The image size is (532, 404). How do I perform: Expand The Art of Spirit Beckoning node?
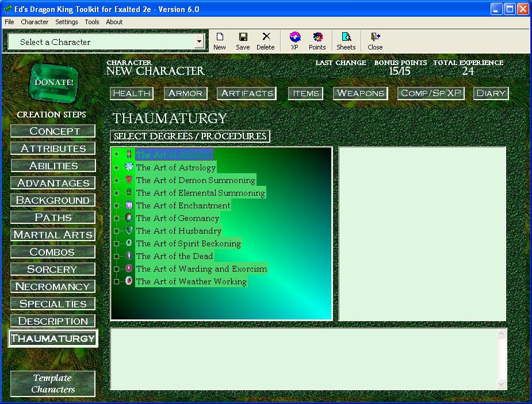(116, 244)
